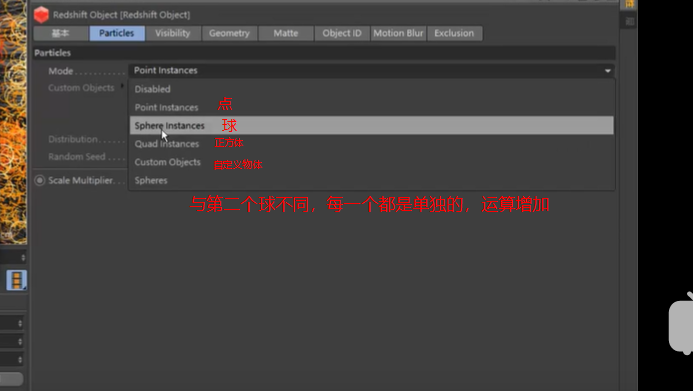Open the Exclusion tab
This screenshot has width=693, height=391.
[x=454, y=33]
